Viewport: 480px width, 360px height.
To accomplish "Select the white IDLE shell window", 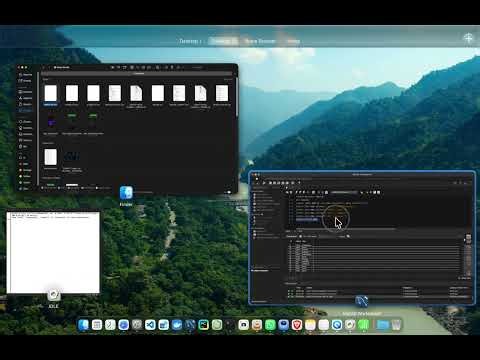I will point(53,252).
